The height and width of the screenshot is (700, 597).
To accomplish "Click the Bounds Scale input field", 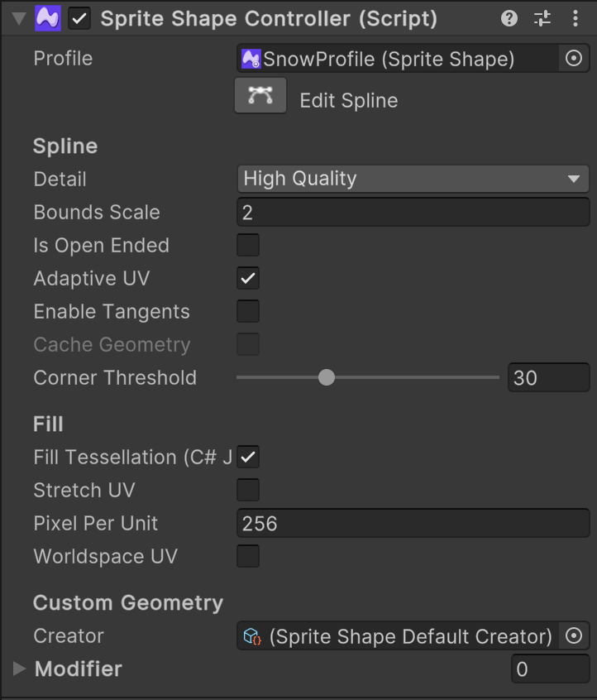I will (x=413, y=212).
